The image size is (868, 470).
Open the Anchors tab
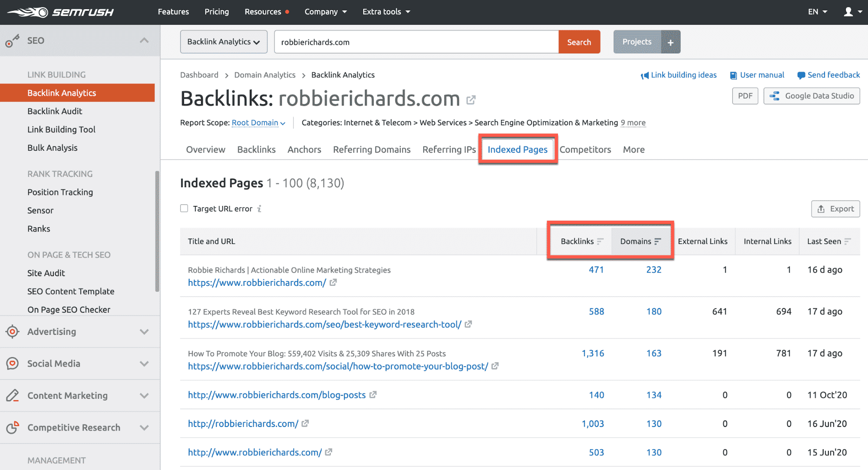pyautogui.click(x=304, y=150)
